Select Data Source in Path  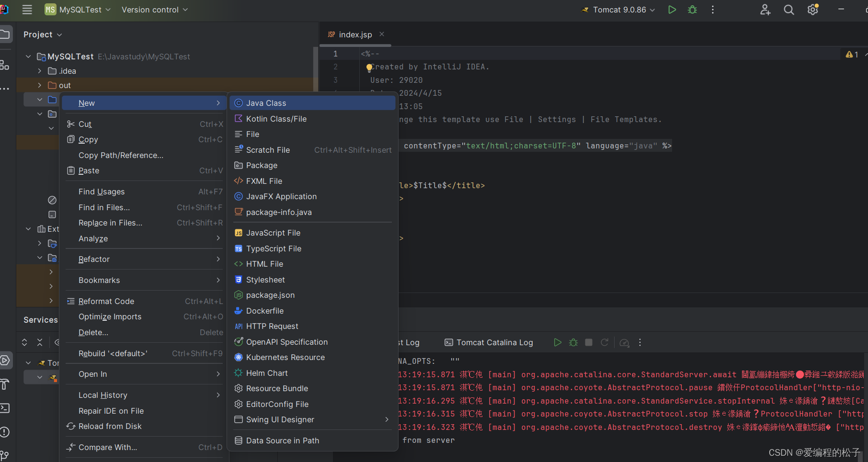(x=313, y=440)
